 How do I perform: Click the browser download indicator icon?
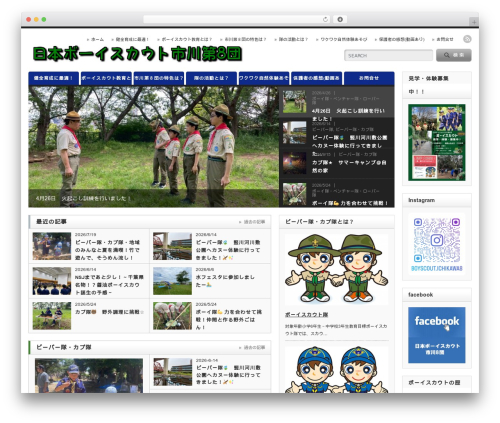340,19
